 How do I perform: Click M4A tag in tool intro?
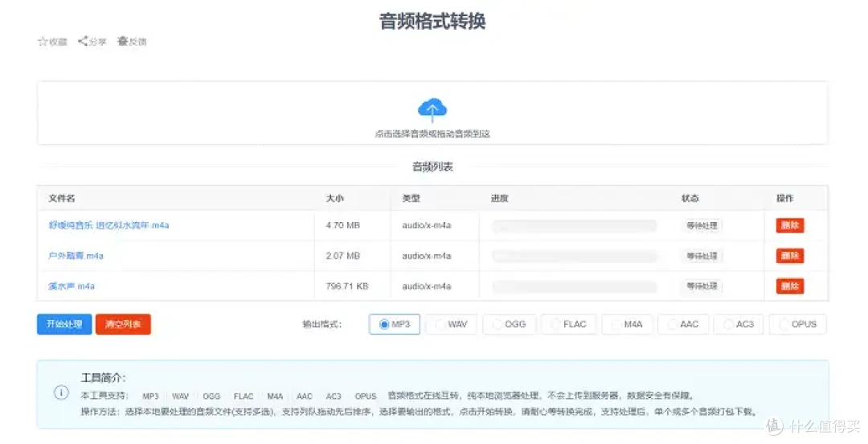[x=275, y=397]
